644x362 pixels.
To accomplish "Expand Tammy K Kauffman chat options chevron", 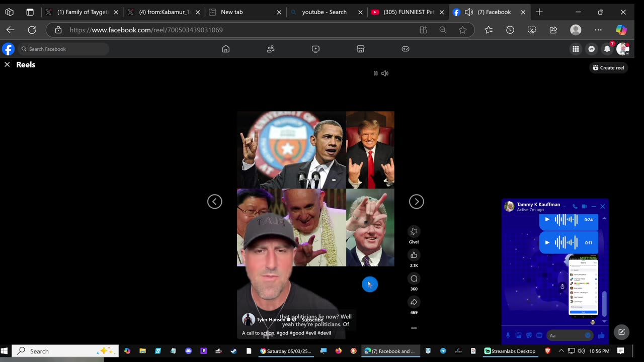I will [564, 207].
